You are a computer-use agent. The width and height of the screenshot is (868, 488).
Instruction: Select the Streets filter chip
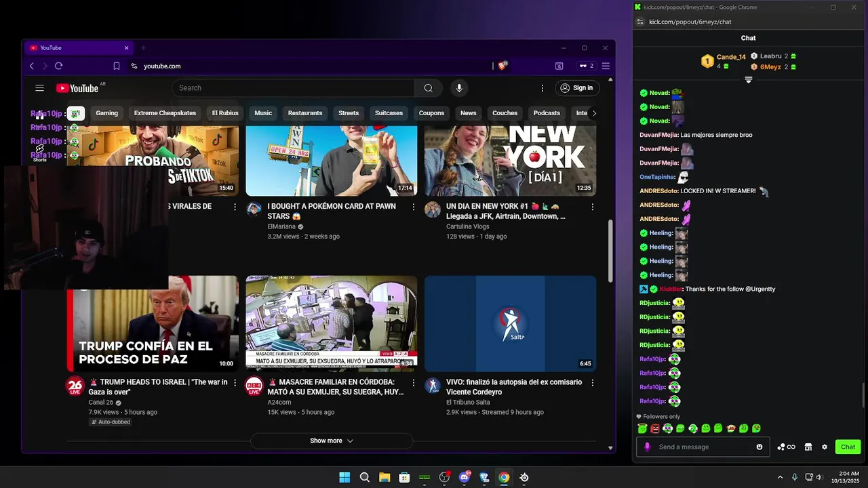pos(349,113)
